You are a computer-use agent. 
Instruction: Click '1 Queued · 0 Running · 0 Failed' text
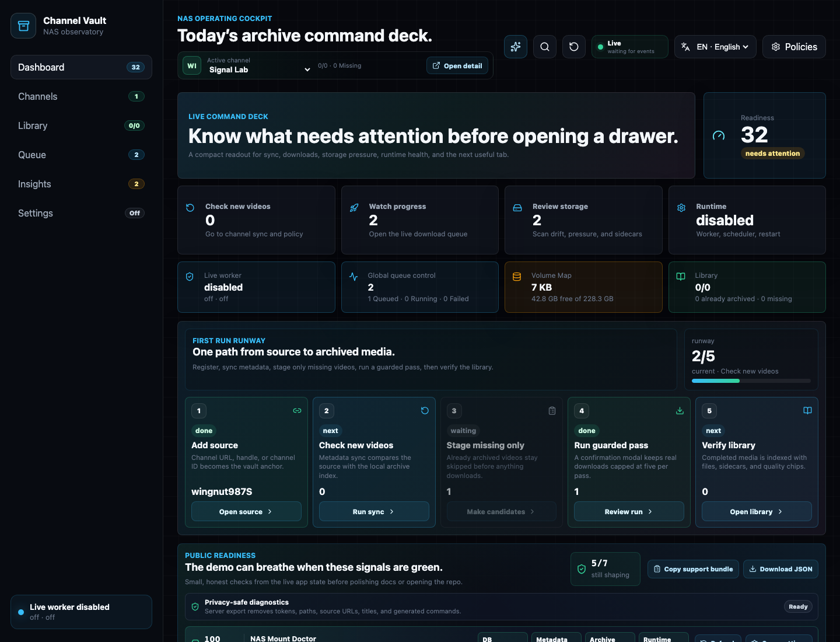(418, 299)
